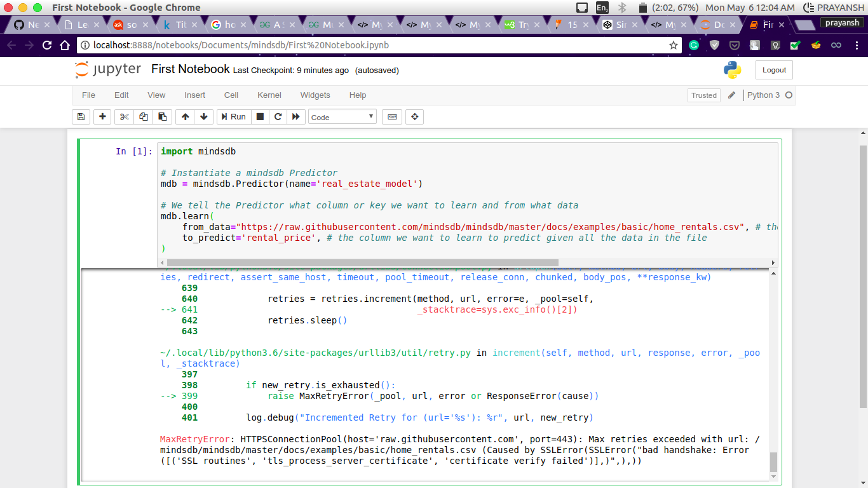
Task: Click the Jupyter logo
Action: click(107, 70)
